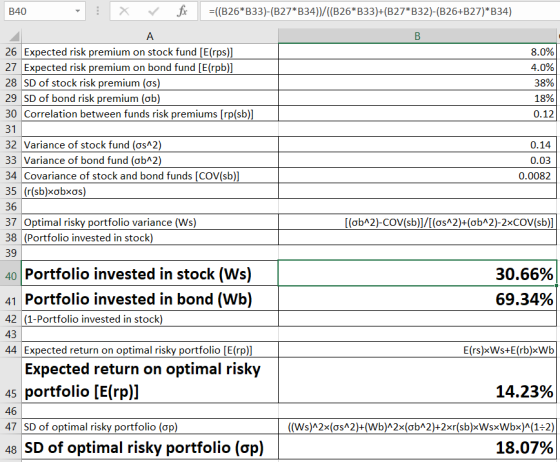The width and height of the screenshot is (560, 462).
Task: Click cell 'Variance of stock fund (σs^2)'
Action: click(150, 145)
